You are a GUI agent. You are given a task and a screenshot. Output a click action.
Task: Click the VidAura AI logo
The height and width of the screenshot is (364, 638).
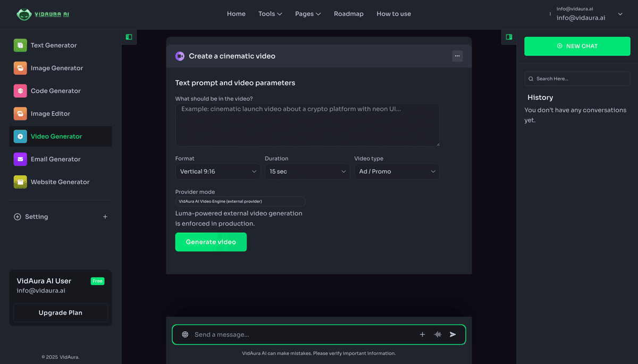click(43, 14)
